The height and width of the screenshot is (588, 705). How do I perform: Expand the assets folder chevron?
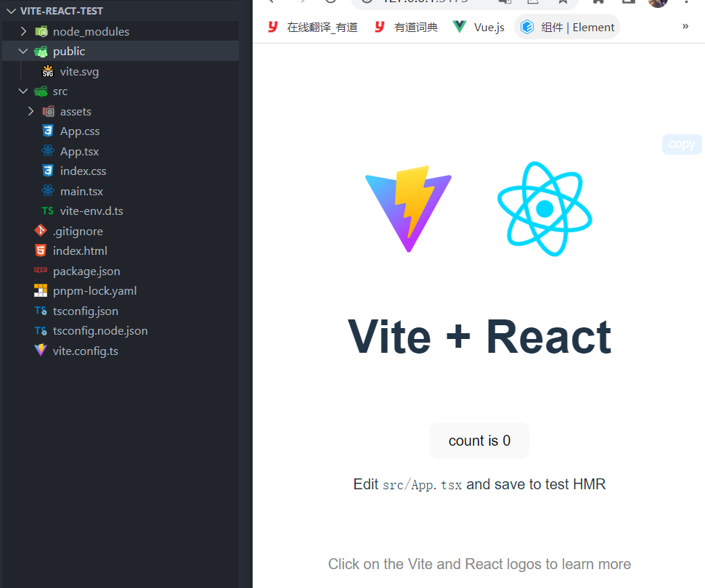point(30,111)
